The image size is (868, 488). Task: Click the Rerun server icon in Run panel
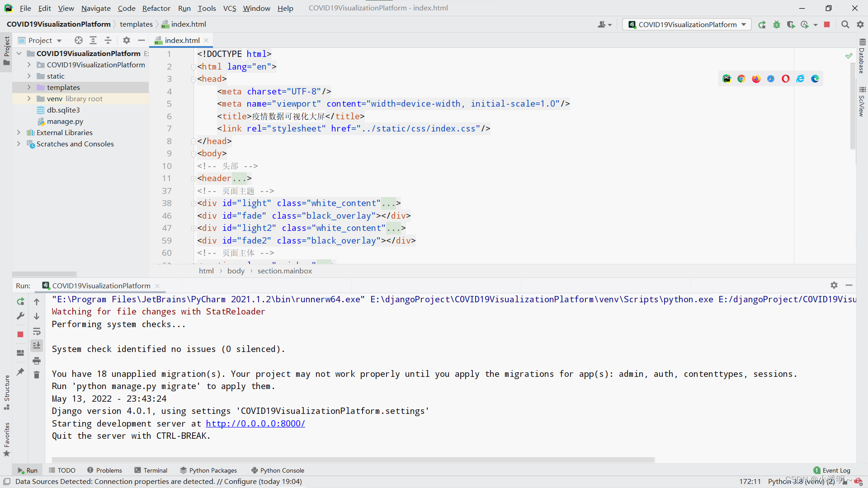tap(20, 301)
